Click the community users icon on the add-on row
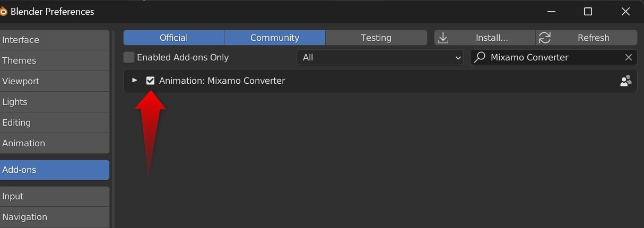 (625, 81)
